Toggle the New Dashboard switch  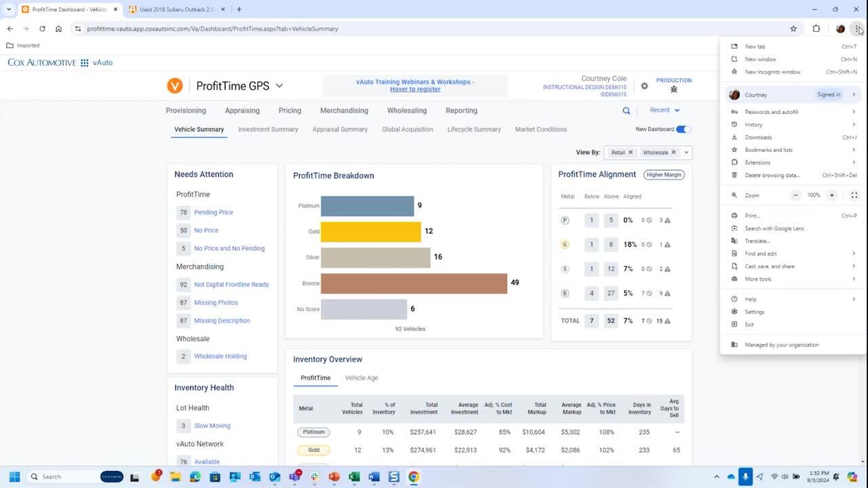pyautogui.click(x=683, y=129)
